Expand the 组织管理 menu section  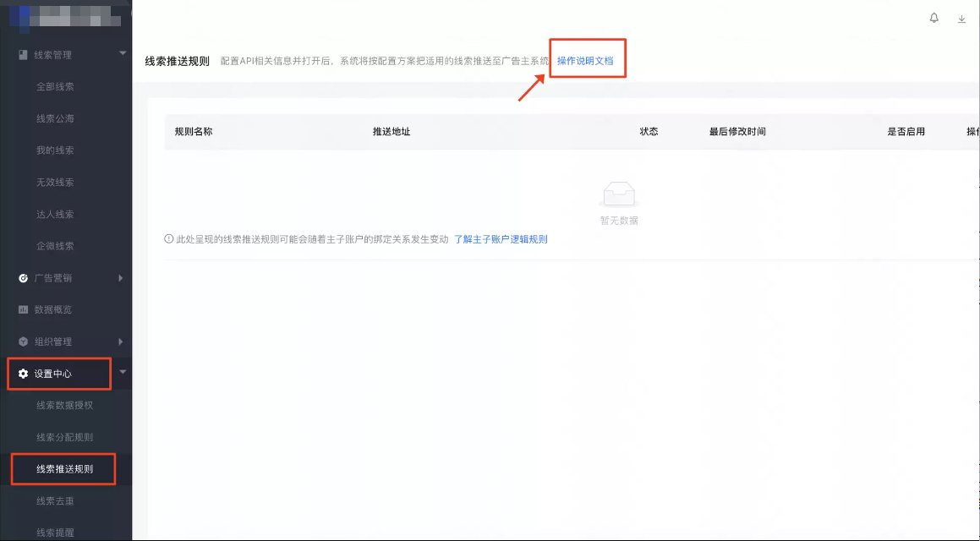click(120, 342)
